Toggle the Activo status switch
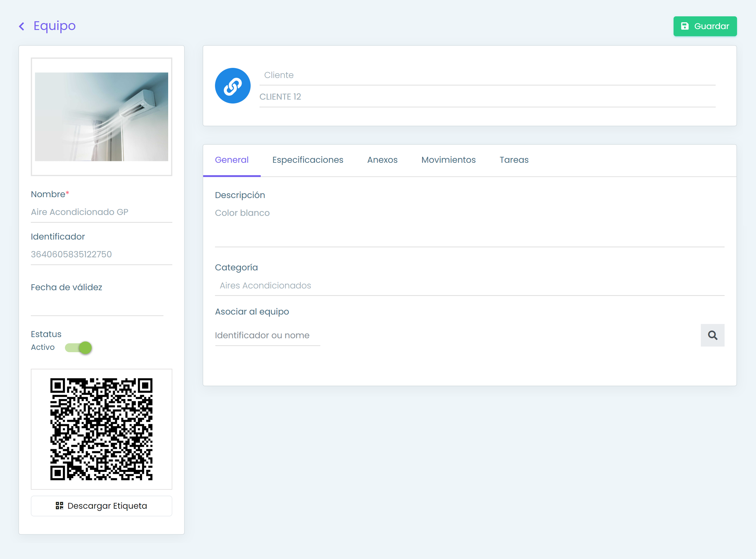Viewport: 756px width, 559px height. (78, 348)
